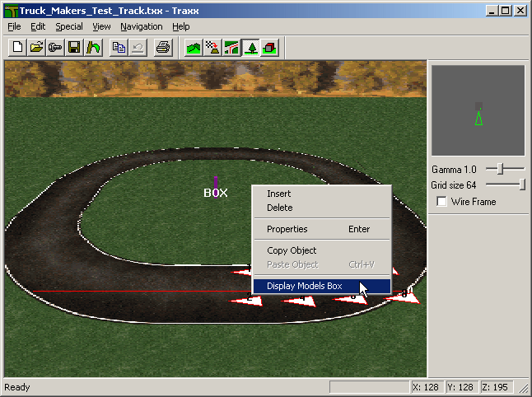Select Properties in the context menu
This screenshot has height=397, width=532.
(287, 229)
